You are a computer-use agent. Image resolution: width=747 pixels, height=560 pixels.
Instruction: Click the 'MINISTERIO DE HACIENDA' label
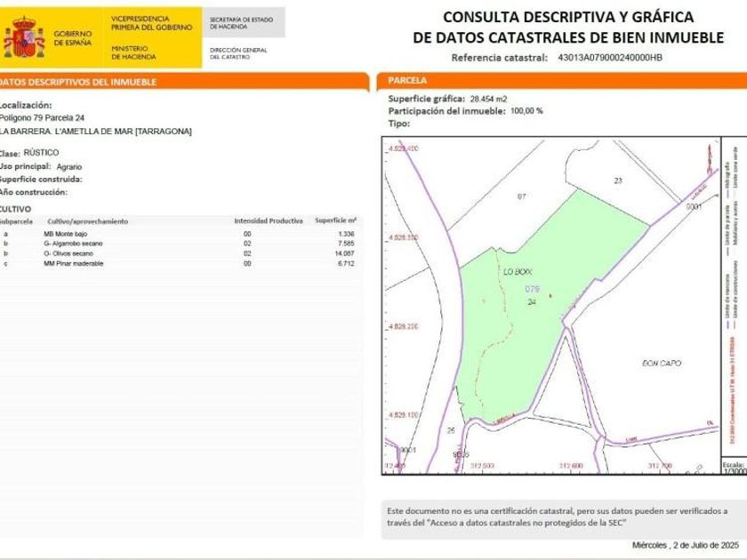133,52
